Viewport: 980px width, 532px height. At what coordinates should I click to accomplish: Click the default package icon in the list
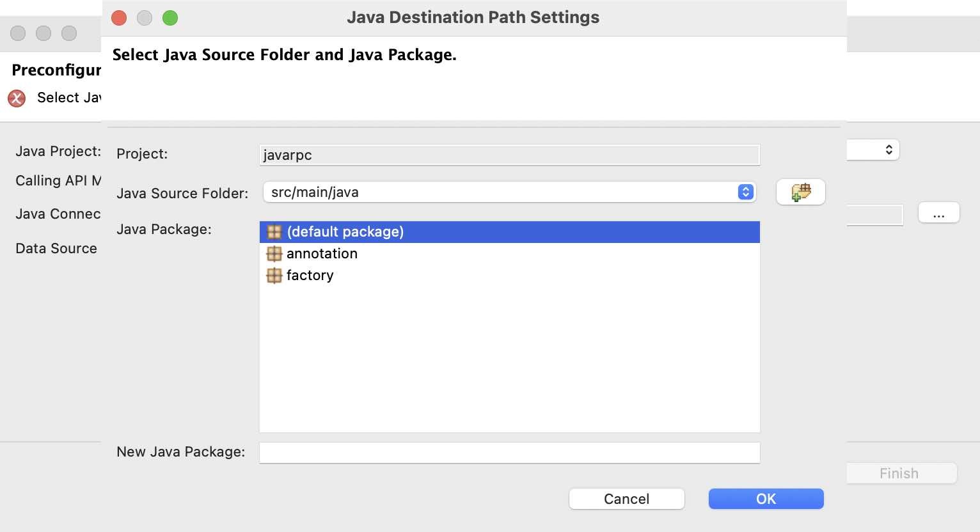[x=274, y=231]
